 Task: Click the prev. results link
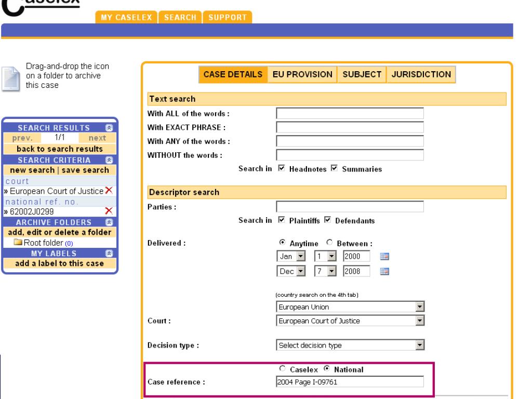[x=22, y=138]
